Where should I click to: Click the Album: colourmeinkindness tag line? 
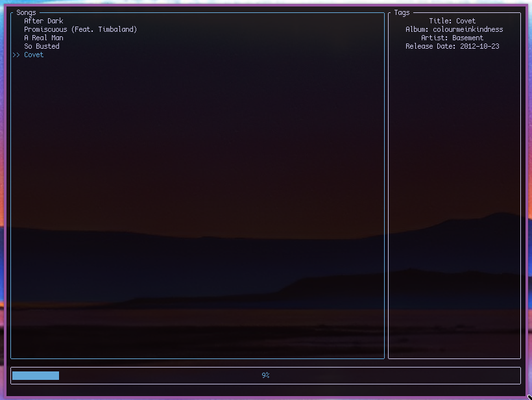click(x=454, y=29)
